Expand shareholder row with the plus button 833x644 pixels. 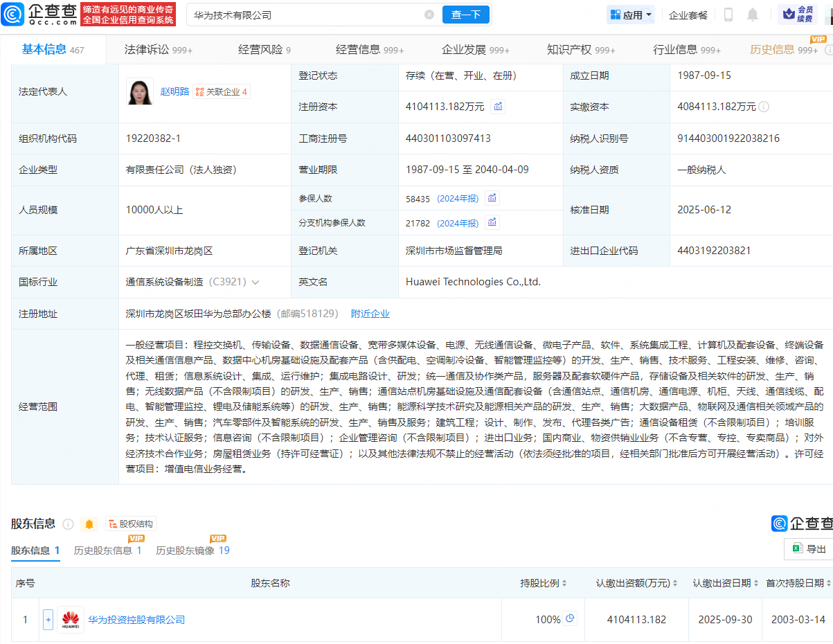click(48, 620)
